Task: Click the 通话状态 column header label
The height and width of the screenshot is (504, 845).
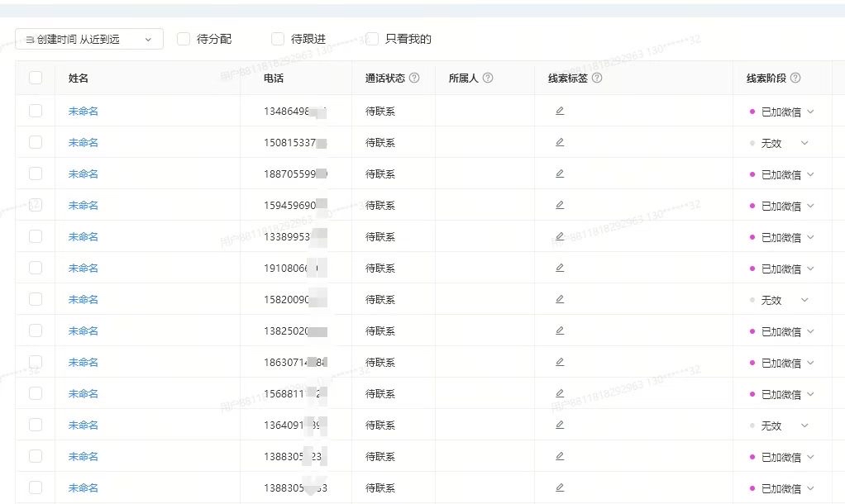Action: pyautogui.click(x=384, y=78)
